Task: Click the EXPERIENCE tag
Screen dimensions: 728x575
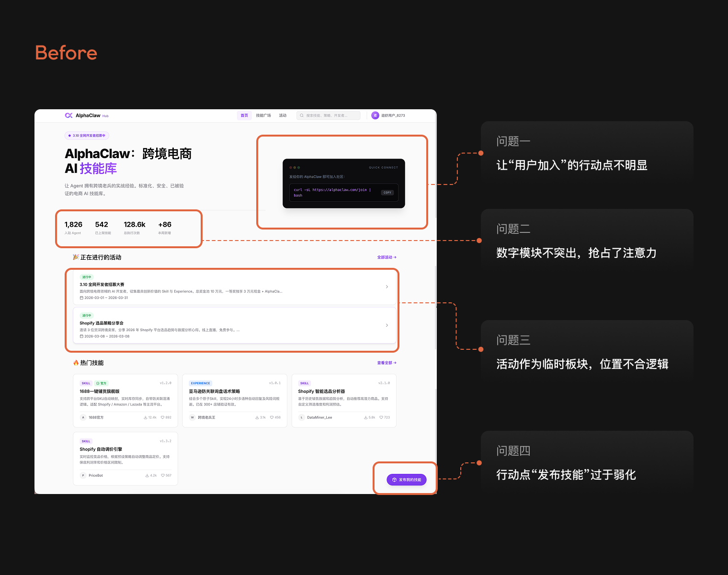Action: (200, 383)
